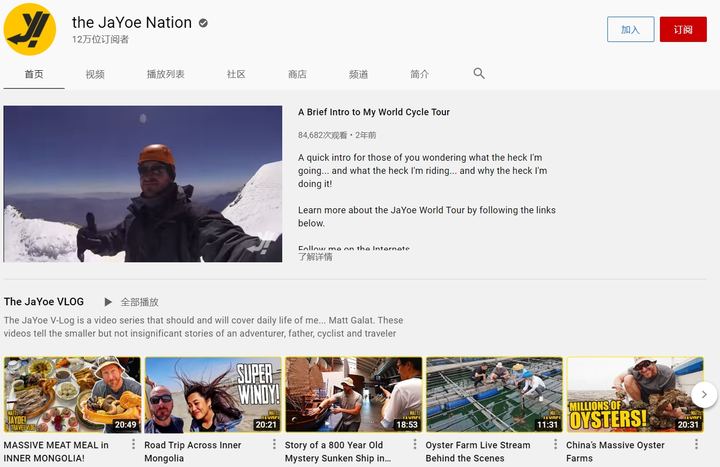This screenshot has width=720, height=467.
Task: Open options menu for Oyster Farm Live Stream video
Action: click(x=556, y=444)
